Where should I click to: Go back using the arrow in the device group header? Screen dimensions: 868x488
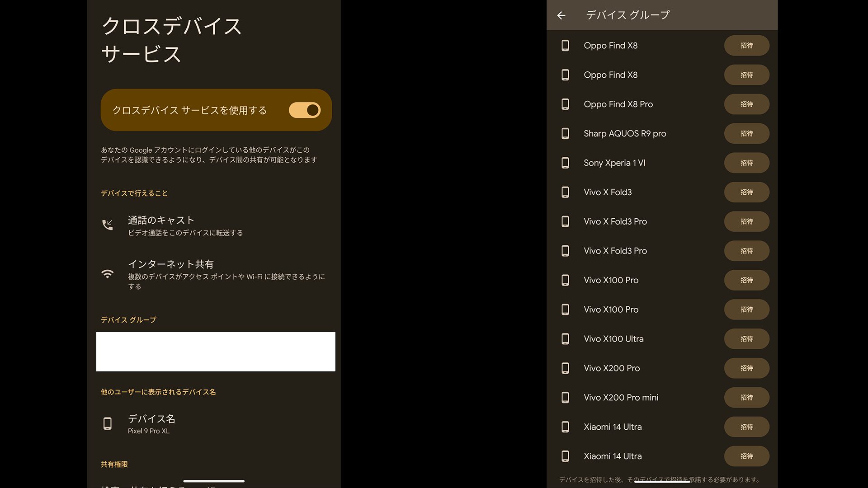(561, 15)
